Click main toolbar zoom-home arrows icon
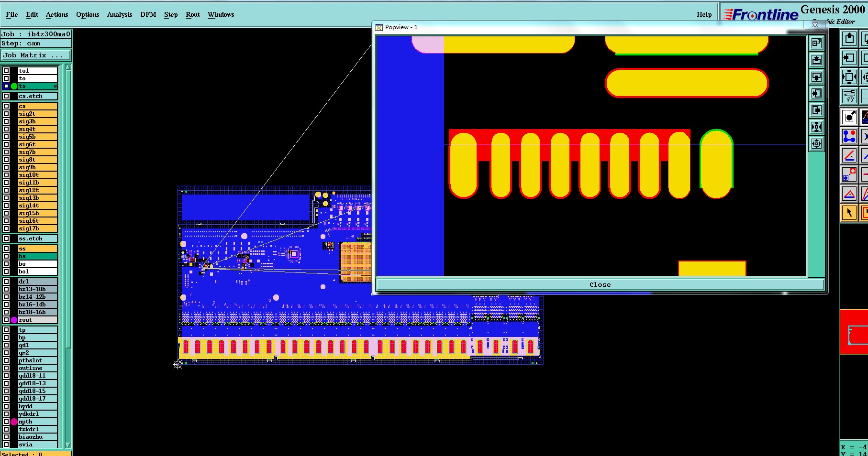Screen dimensions: 868x456 click(x=849, y=77)
